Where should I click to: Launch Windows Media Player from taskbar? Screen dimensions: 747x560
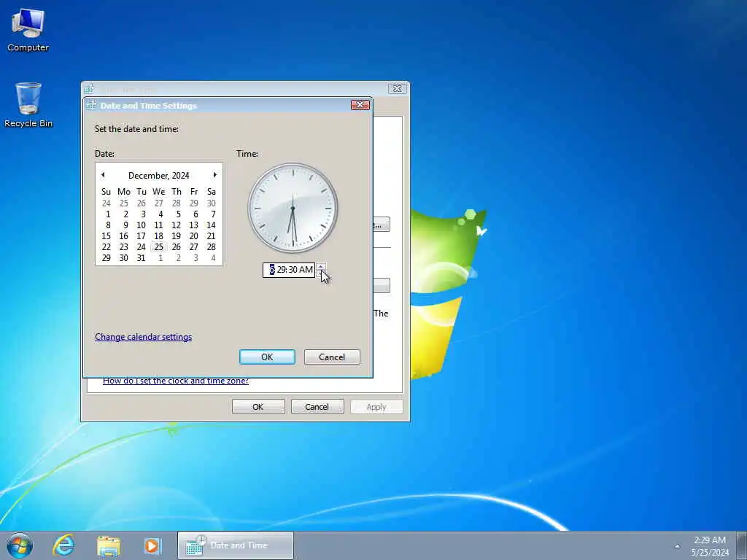(152, 545)
